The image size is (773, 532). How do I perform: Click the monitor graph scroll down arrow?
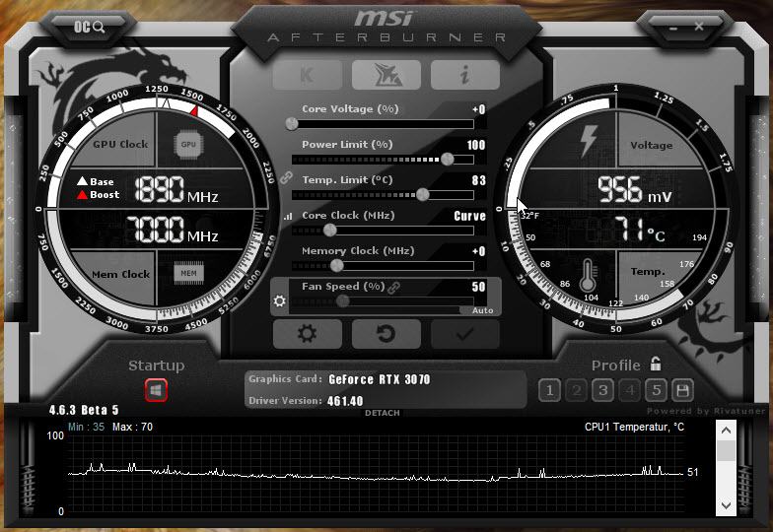tap(726, 505)
